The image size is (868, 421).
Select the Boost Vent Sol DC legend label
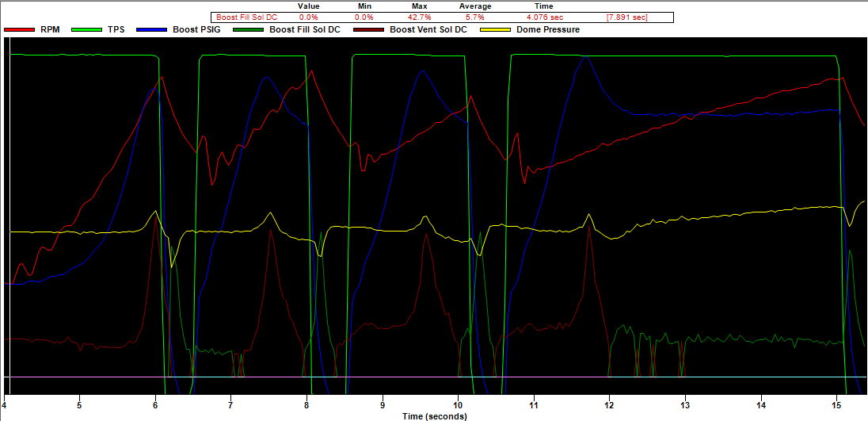pos(428,30)
